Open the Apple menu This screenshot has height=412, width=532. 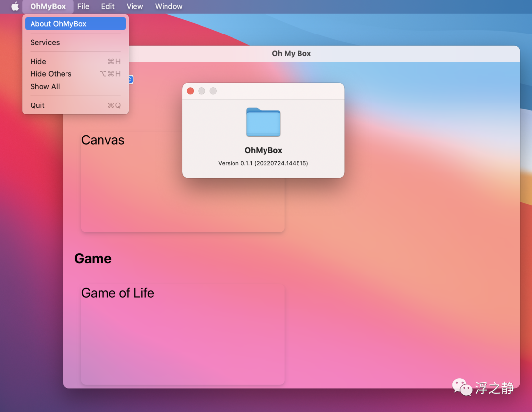click(15, 6)
